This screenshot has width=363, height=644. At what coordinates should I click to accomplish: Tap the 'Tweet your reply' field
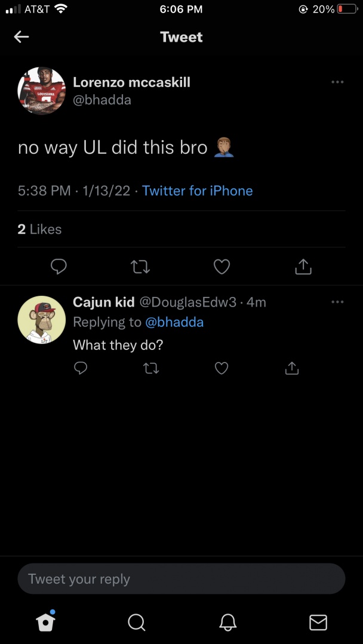181,579
